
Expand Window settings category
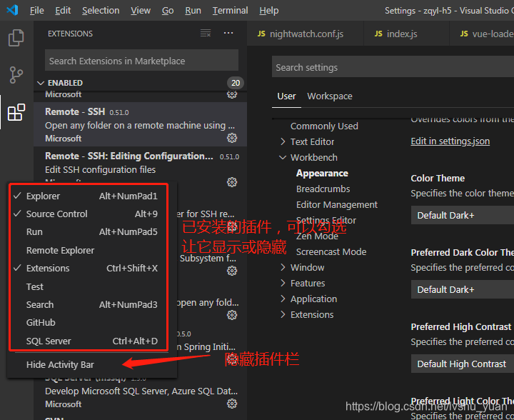(283, 268)
